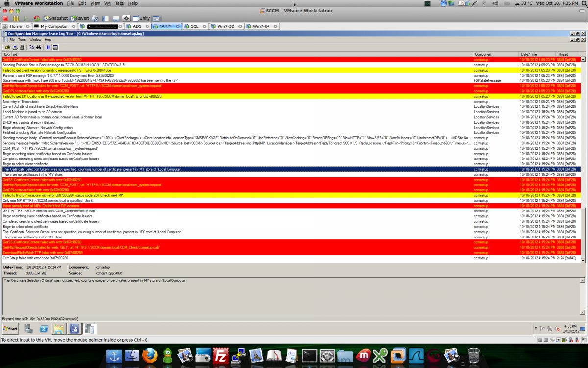Image resolution: width=588 pixels, height=368 pixels.
Task: Click the green VM power on arrow
Action: (x=26, y=18)
